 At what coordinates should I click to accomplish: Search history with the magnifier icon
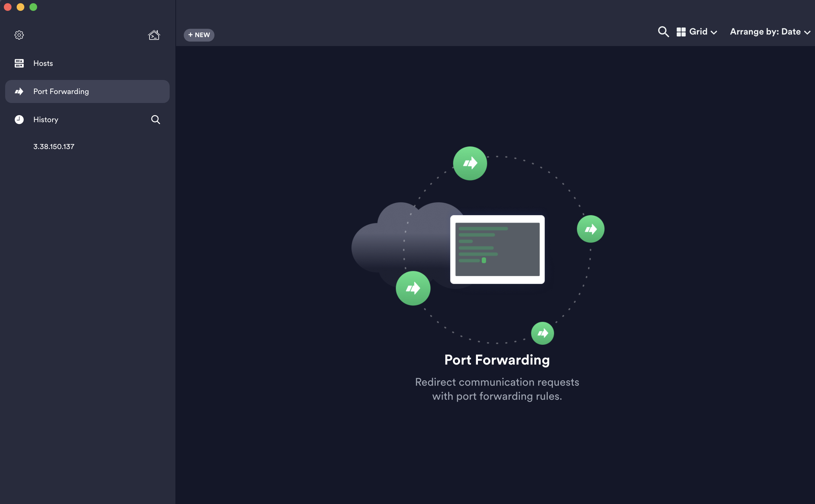(x=156, y=120)
